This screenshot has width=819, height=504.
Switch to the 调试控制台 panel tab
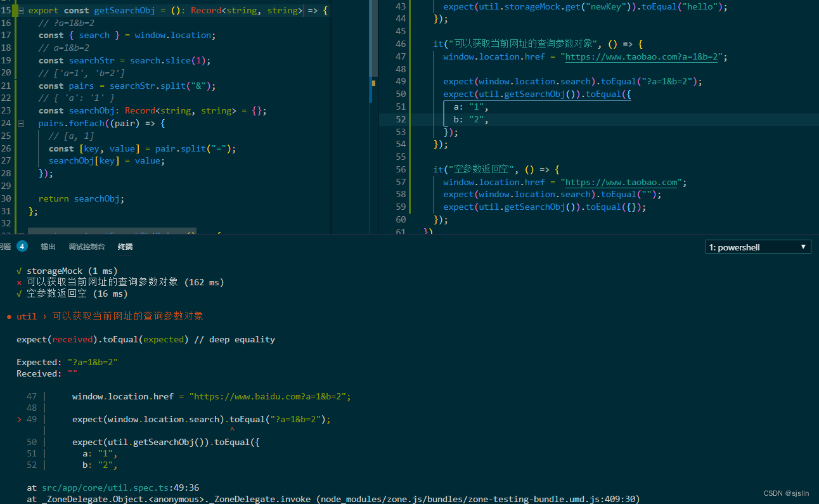86,247
